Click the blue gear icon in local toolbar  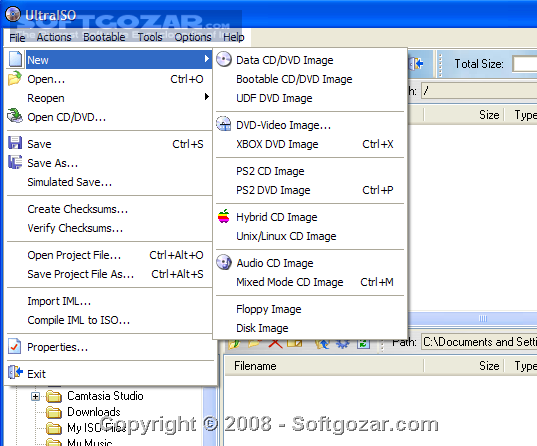(342, 344)
